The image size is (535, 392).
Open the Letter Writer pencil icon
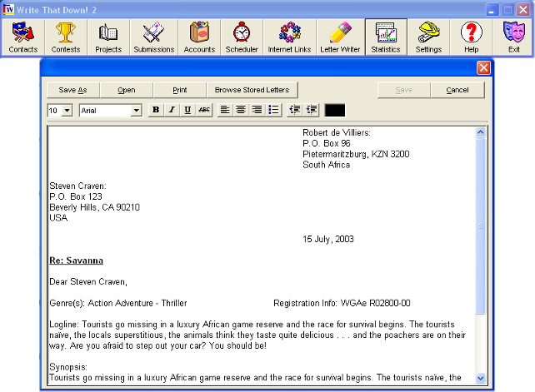tap(340, 37)
